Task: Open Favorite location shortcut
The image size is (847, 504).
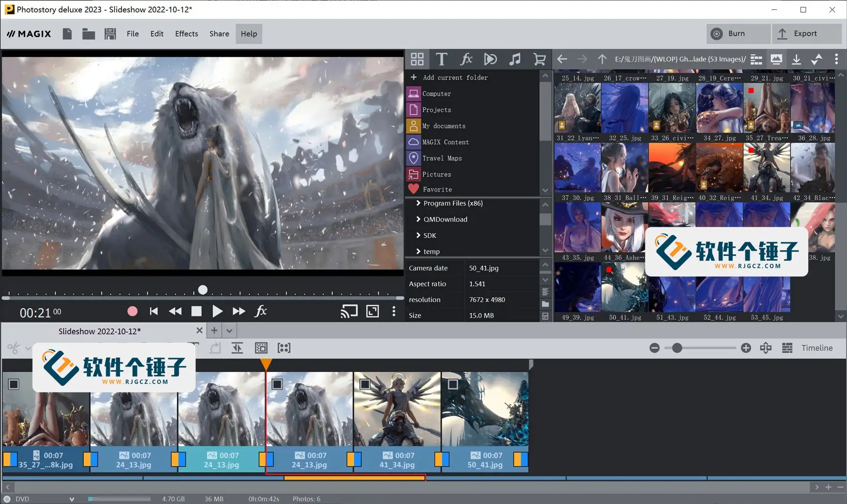Action: (x=437, y=189)
